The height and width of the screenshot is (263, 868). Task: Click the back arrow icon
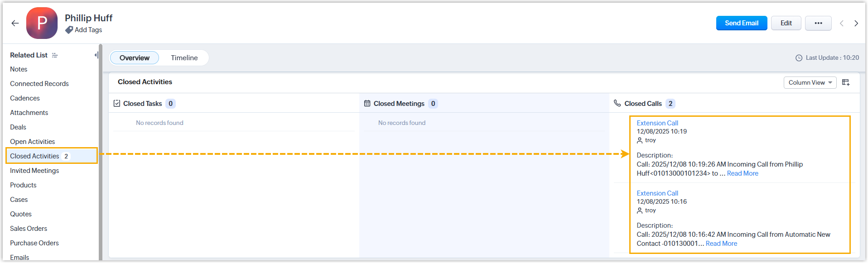point(15,23)
